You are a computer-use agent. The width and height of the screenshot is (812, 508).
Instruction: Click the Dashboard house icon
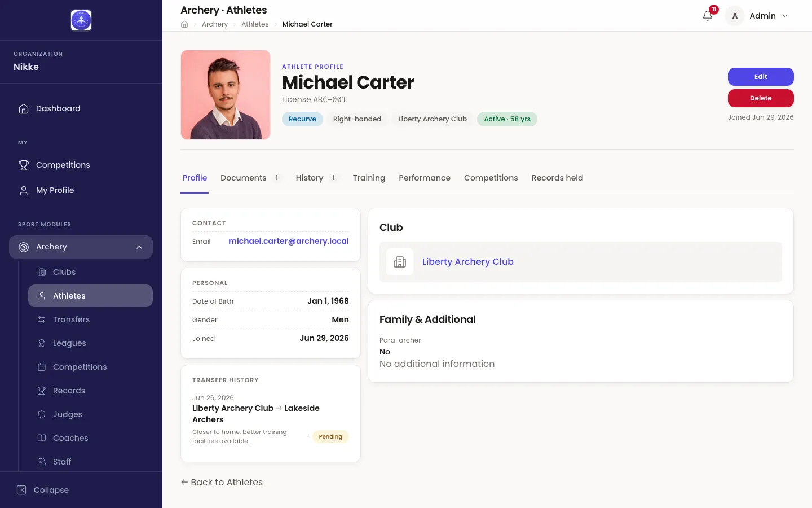[x=24, y=108]
